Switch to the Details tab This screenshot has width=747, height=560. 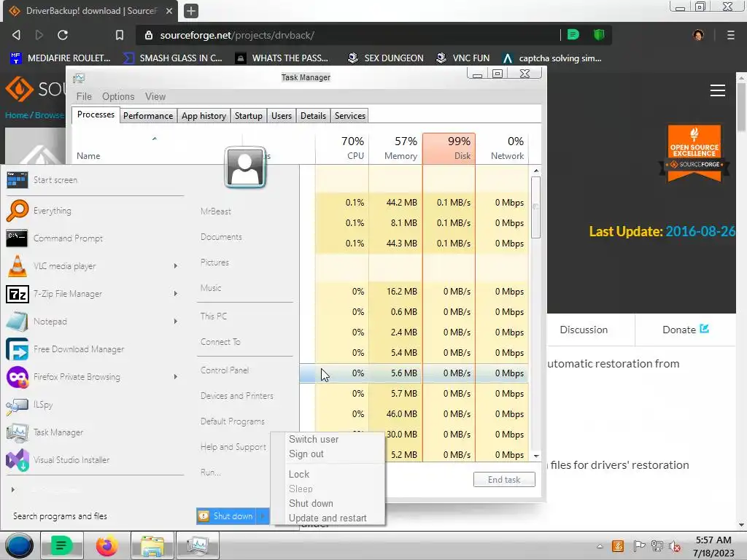click(313, 116)
